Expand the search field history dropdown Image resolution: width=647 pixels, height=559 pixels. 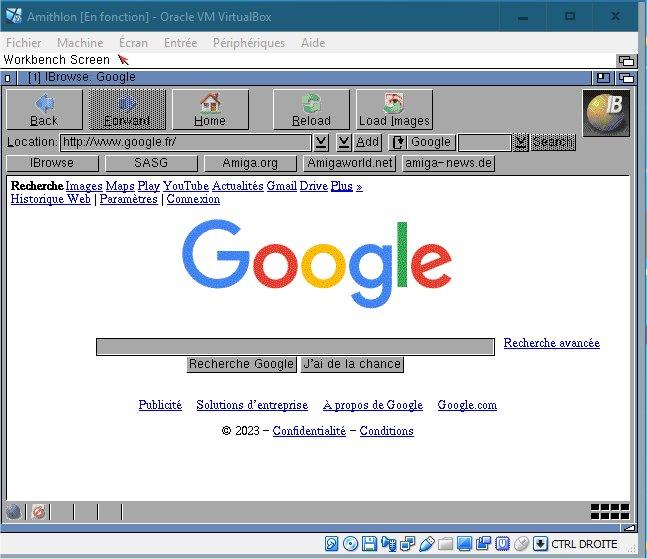521,143
